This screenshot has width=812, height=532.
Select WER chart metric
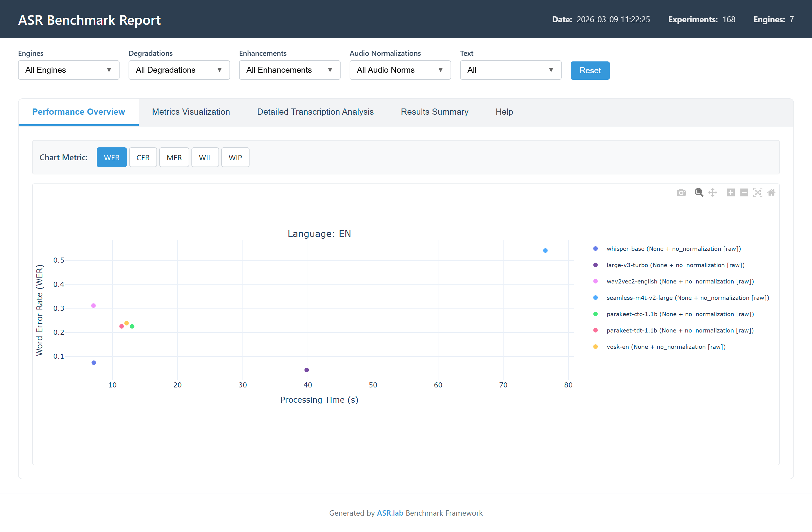point(112,157)
